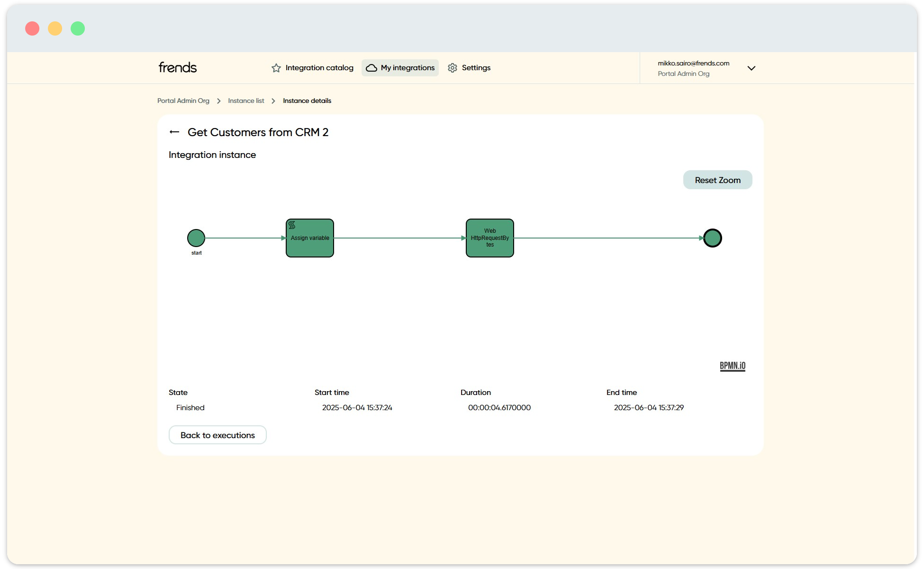Click the Reset Zoom button
924x569 pixels.
pos(717,180)
